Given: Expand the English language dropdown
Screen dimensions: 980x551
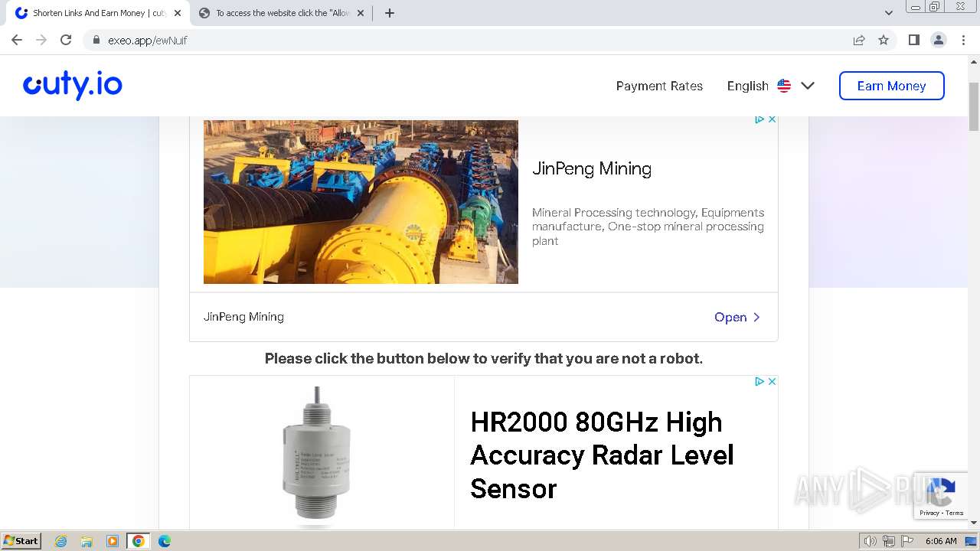Looking at the screenshot, I should (x=771, y=86).
